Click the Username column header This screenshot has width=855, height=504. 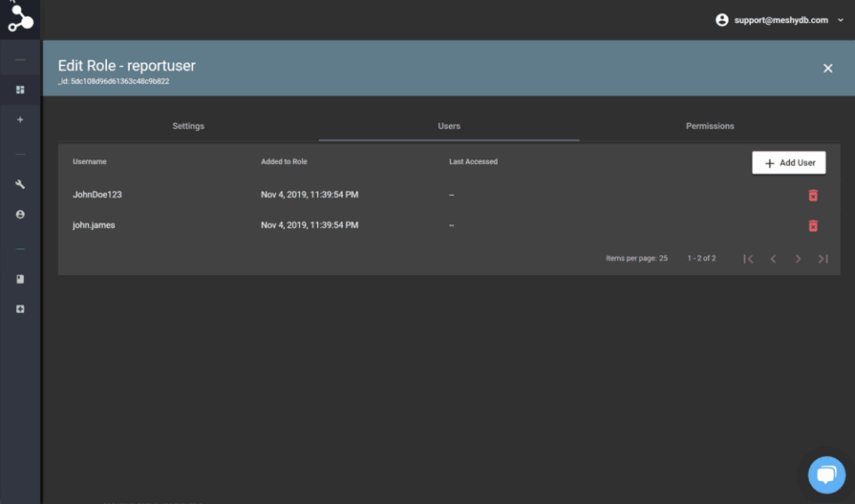coord(89,161)
